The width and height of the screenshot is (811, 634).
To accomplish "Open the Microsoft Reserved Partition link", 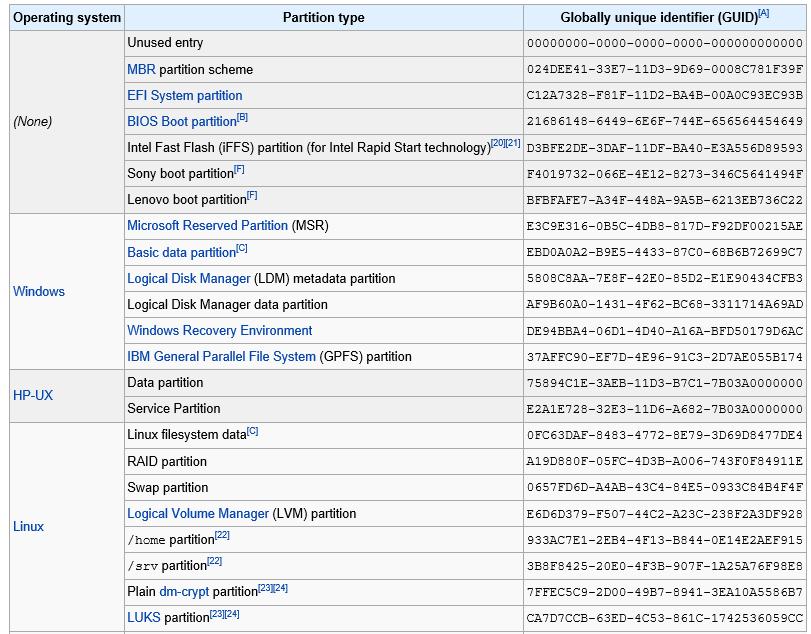I will pyautogui.click(x=207, y=225).
